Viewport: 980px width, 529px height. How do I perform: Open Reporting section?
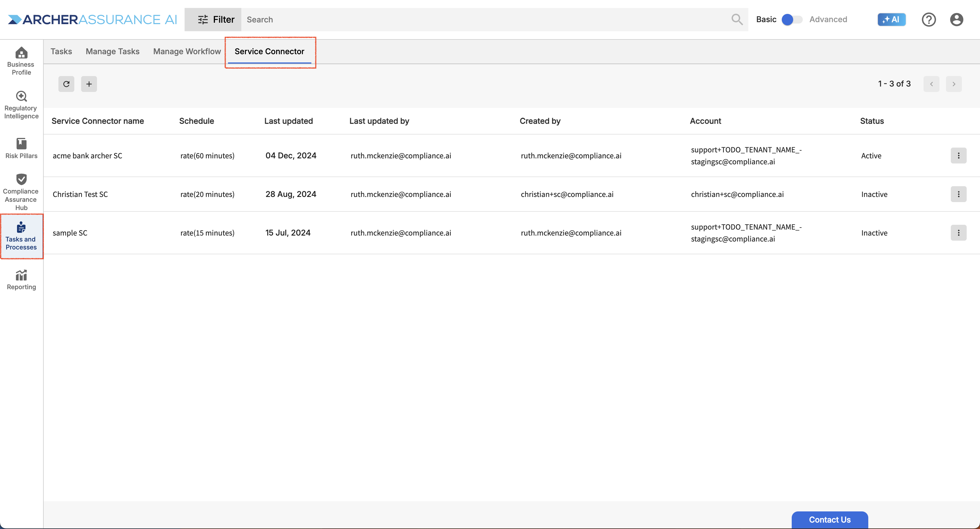pos(21,280)
